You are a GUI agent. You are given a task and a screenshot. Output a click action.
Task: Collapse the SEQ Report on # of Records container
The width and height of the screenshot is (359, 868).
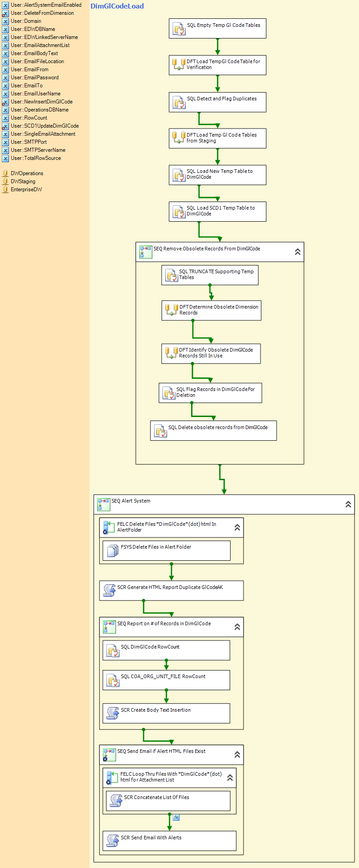pyautogui.click(x=237, y=627)
